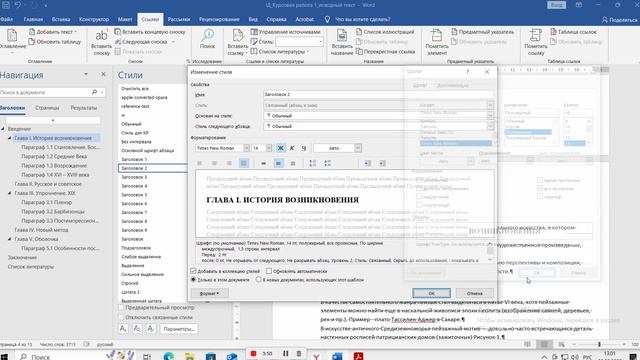
Task: Open Windows Start menu
Action: coord(5,356)
